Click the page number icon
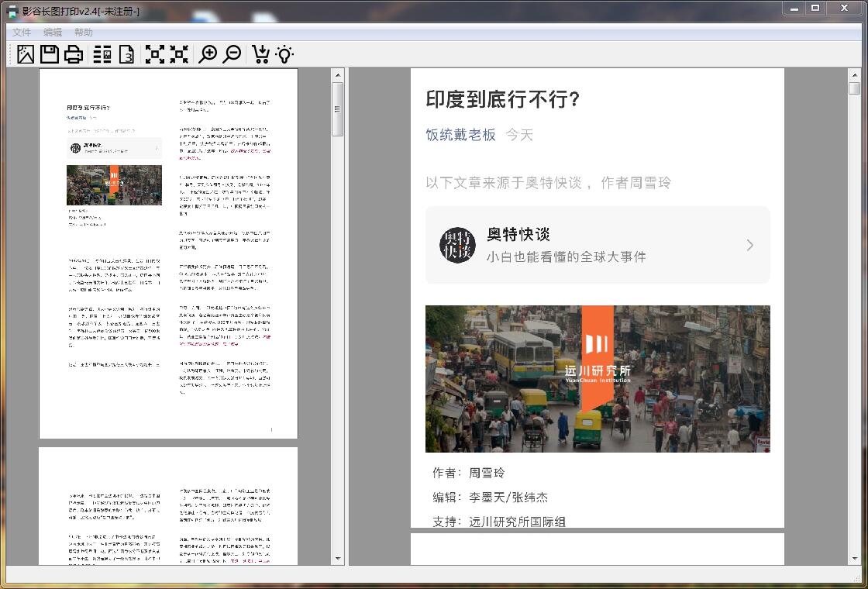868x589 pixels. [x=126, y=54]
